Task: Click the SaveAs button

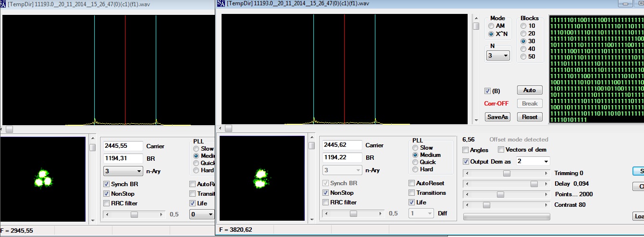Action: tap(497, 117)
